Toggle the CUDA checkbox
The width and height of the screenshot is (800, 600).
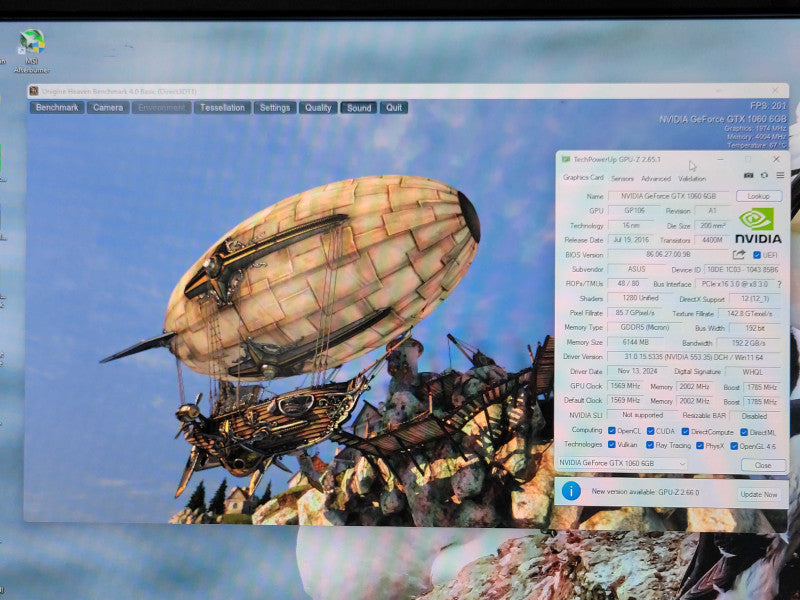(x=650, y=431)
